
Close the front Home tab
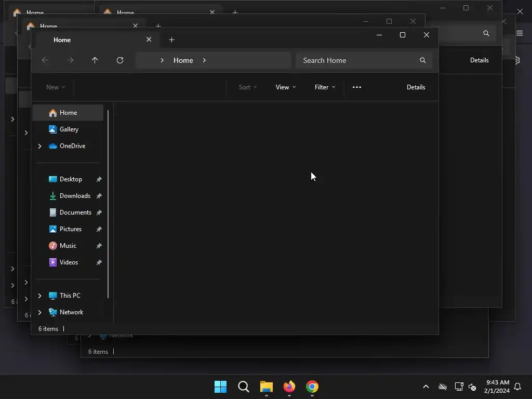click(149, 39)
